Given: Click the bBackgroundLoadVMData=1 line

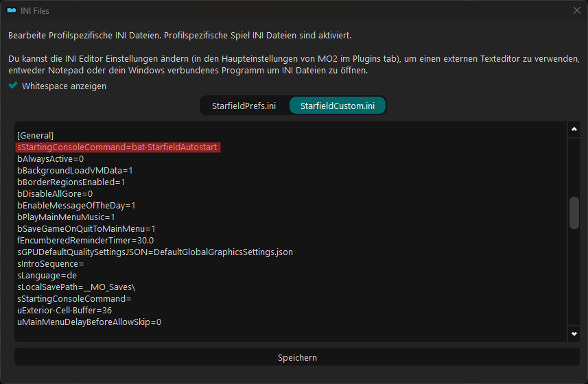Looking at the screenshot, I should [x=75, y=171].
